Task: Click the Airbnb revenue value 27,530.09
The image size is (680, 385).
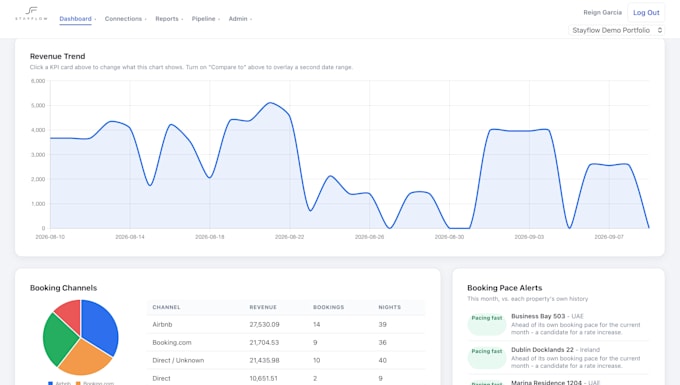Action: coord(264,324)
